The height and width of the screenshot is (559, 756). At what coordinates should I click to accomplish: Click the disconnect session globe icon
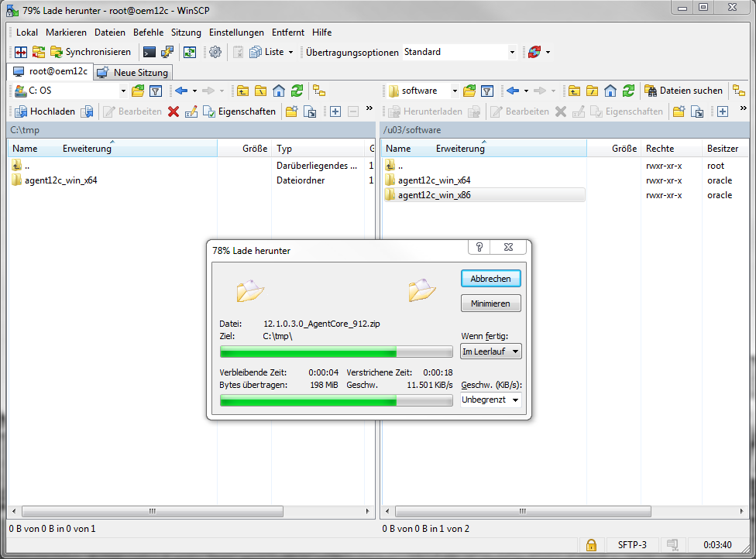point(534,52)
